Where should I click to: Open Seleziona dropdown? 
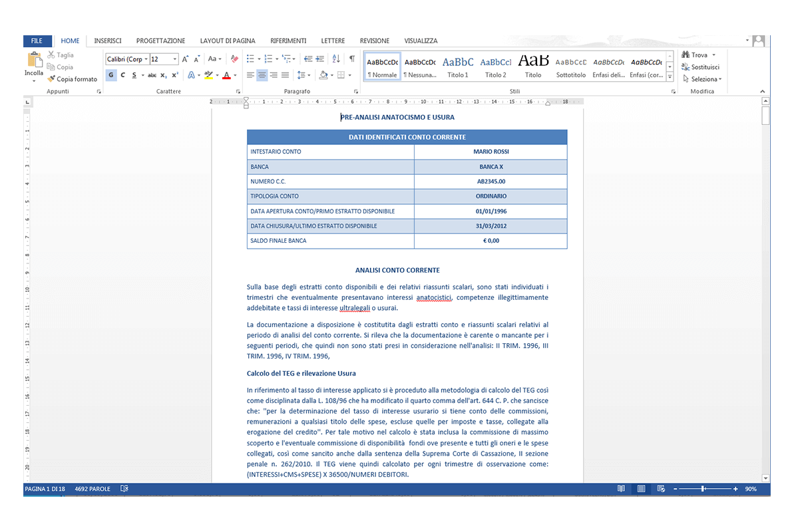pos(702,79)
